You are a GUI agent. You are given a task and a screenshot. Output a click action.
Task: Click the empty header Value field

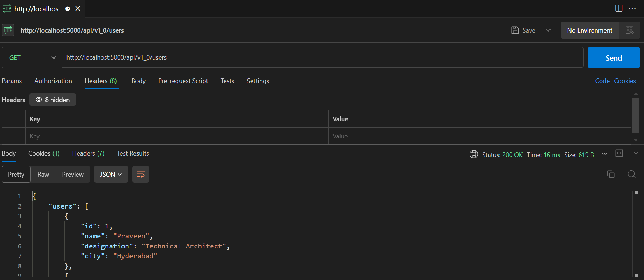tap(480, 136)
